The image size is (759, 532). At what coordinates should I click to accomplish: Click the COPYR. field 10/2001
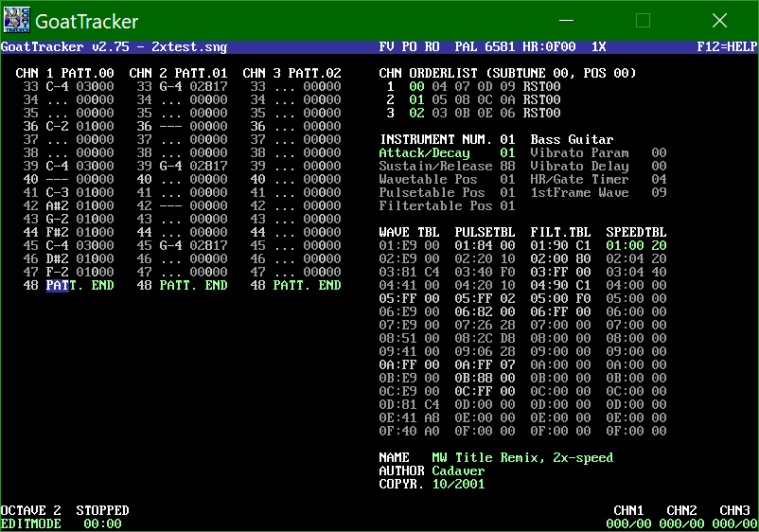point(458,484)
